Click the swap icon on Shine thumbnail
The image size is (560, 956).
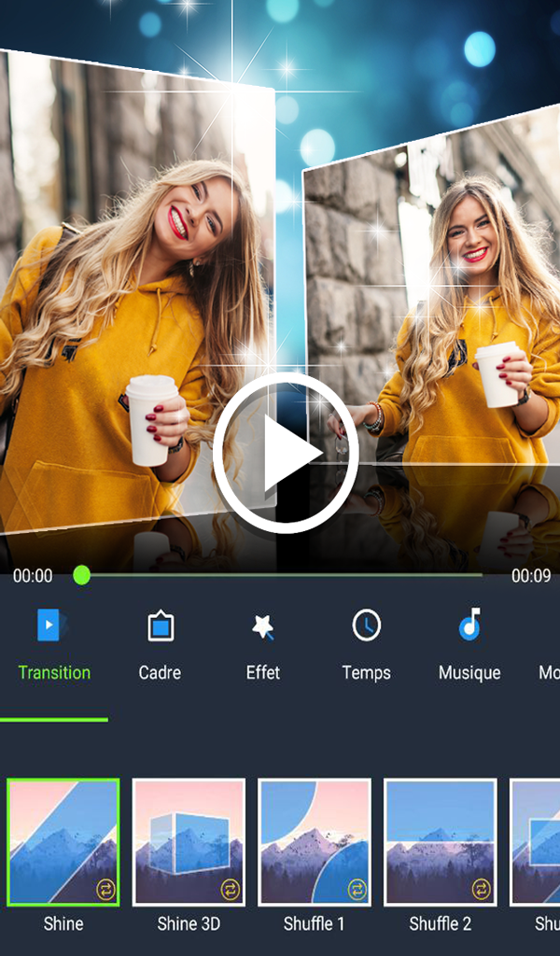[105, 890]
